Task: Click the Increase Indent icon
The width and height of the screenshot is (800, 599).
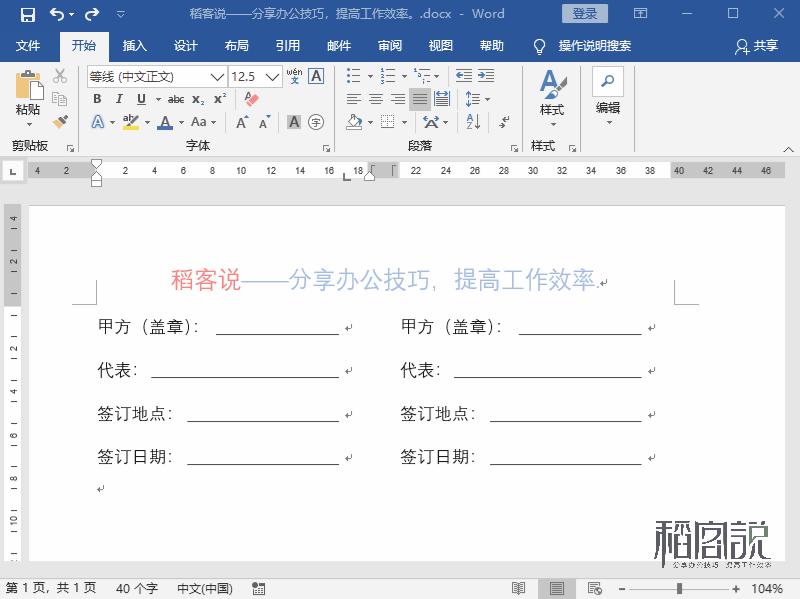Action: click(486, 76)
